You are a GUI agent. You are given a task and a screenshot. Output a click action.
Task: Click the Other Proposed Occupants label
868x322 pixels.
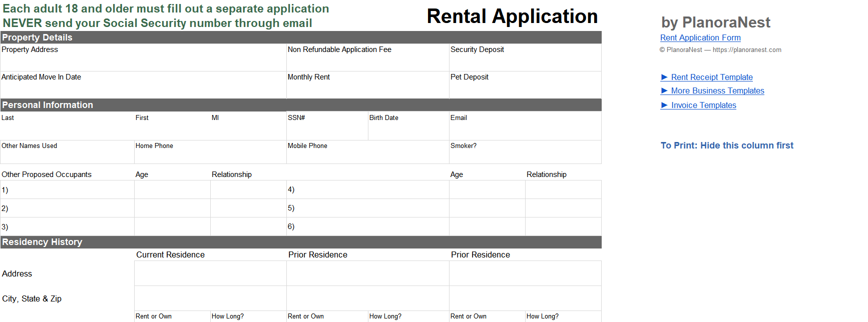pyautogui.click(x=47, y=174)
